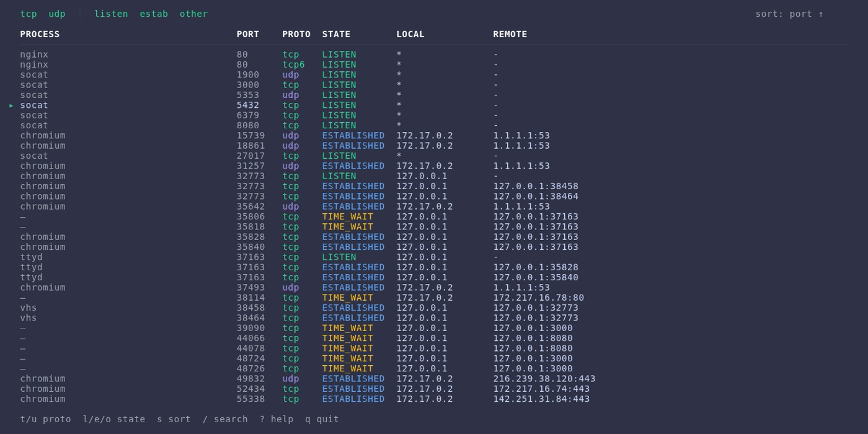Click the s sort keybind hint
The width and height of the screenshot is (868, 434).
pos(174,418)
